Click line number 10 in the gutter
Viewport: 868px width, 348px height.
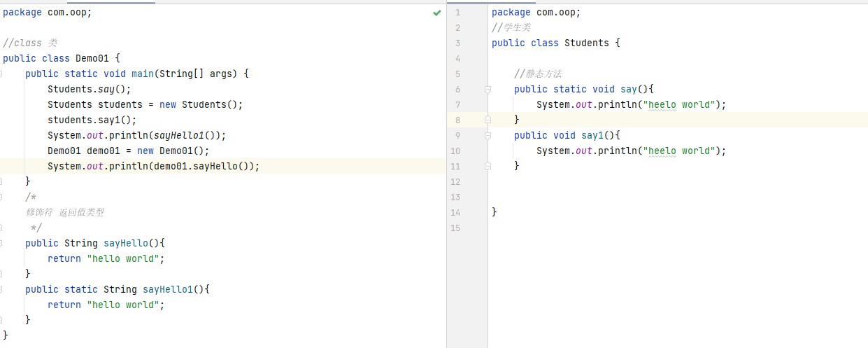(x=455, y=151)
